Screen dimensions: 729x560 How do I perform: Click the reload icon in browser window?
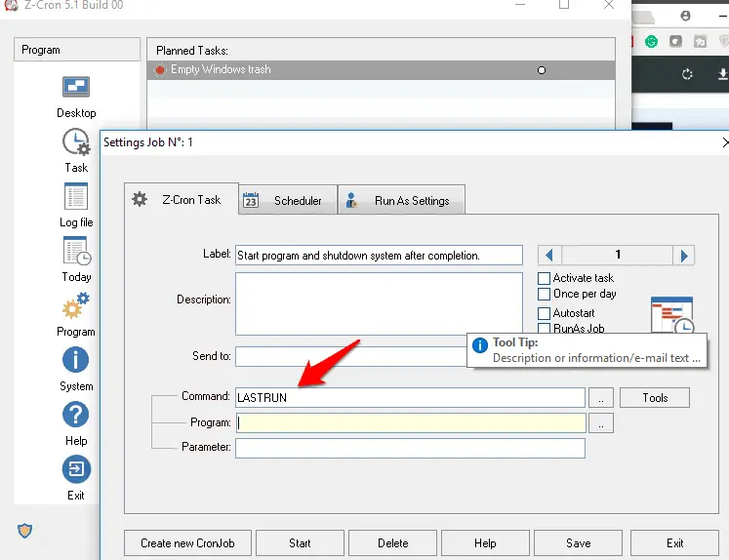pos(687,74)
